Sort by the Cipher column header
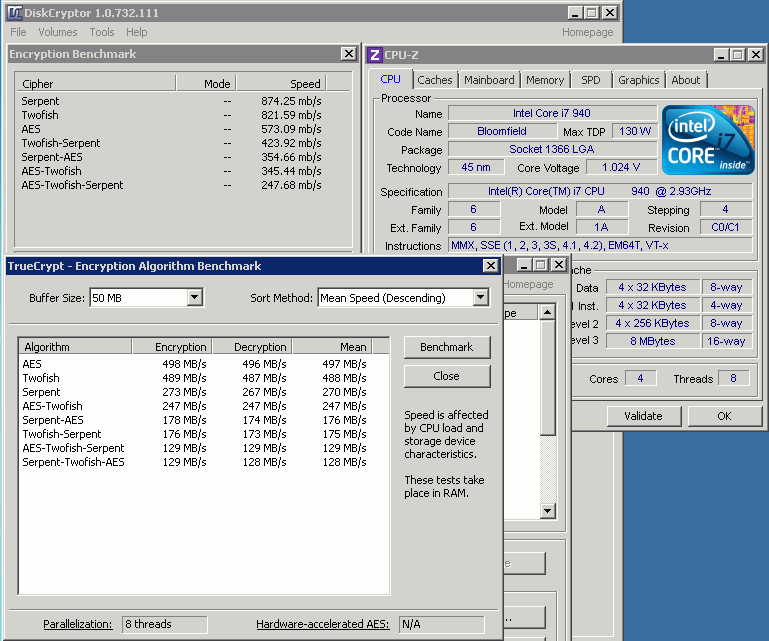 click(x=96, y=84)
